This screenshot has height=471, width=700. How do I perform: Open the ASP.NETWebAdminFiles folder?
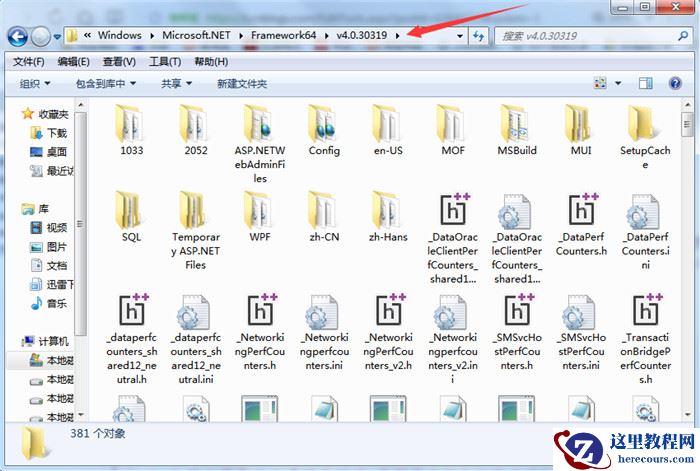point(260,144)
